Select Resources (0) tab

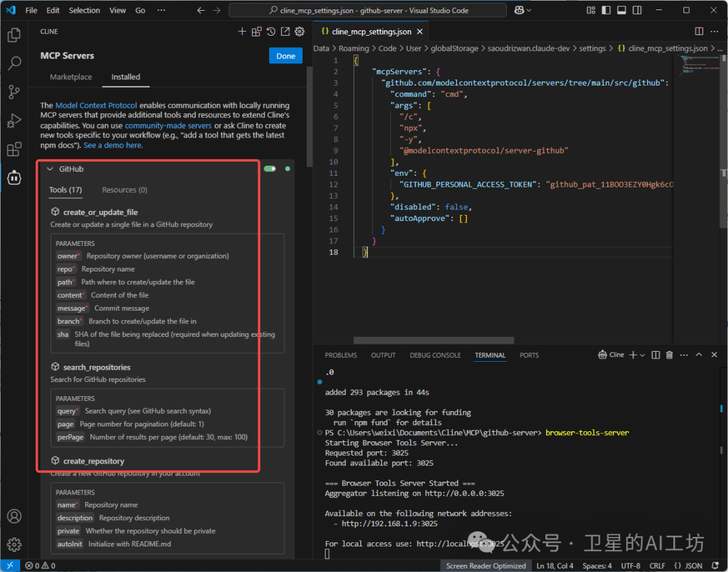point(125,190)
